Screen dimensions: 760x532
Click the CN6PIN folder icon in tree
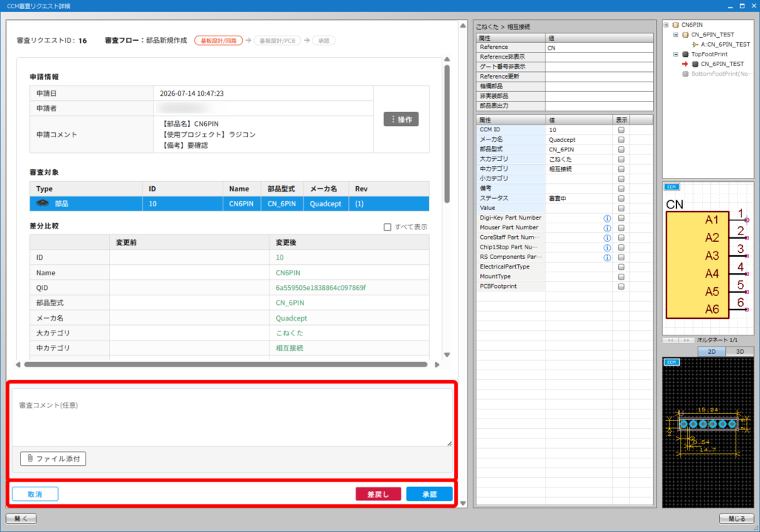coord(675,24)
